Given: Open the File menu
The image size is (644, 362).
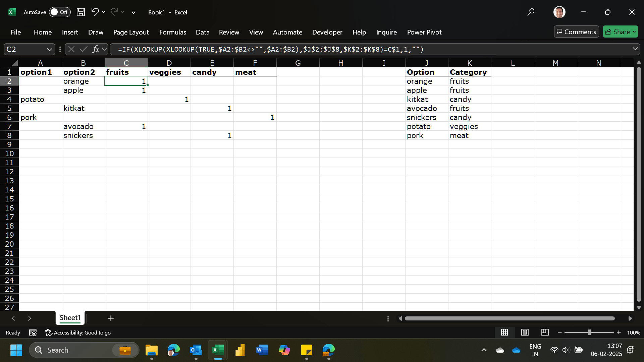Looking at the screenshot, I should click(x=16, y=32).
